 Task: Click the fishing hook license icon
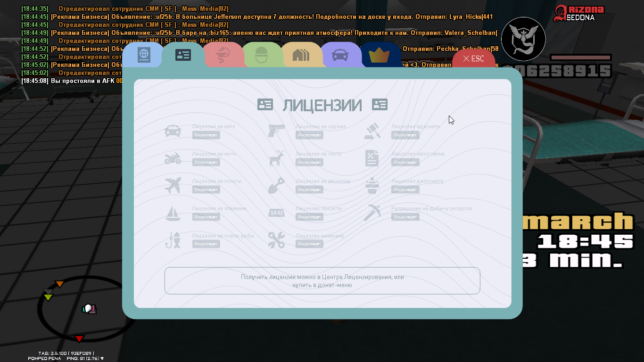coord(173,240)
